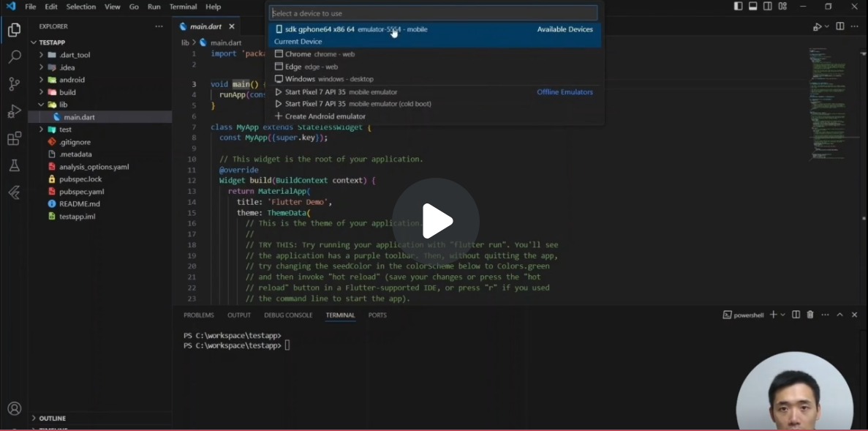Open the Explorer view in activity bar
Image resolution: width=868 pixels, height=431 pixels.
point(15,30)
